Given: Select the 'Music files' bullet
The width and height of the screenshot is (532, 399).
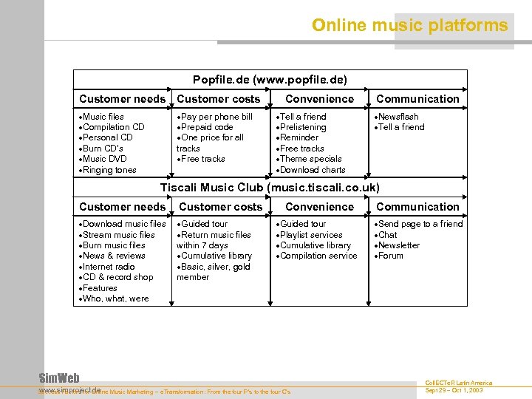Looking at the screenshot, I should click(101, 117).
